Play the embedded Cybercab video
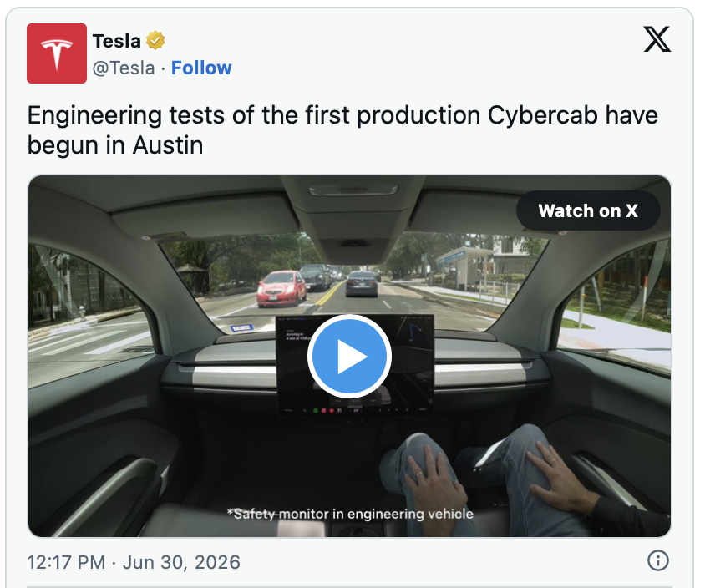The image size is (705, 588). pos(349,356)
